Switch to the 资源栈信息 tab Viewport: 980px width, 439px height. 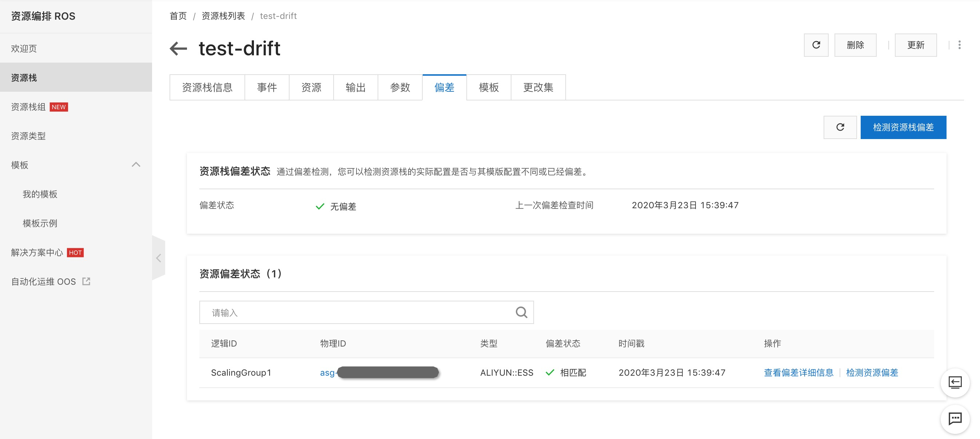[x=207, y=88]
